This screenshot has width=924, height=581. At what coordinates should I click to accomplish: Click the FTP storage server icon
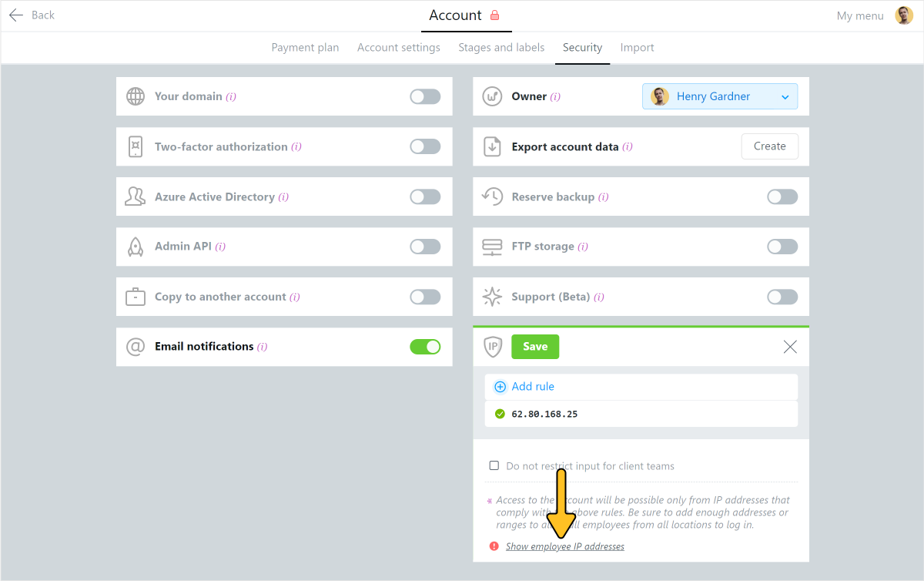tap(492, 247)
